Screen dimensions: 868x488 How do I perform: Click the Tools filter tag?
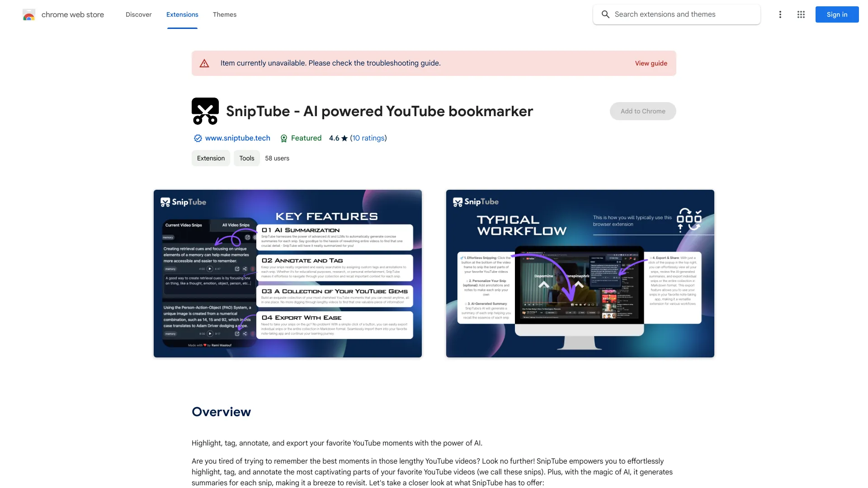point(247,159)
